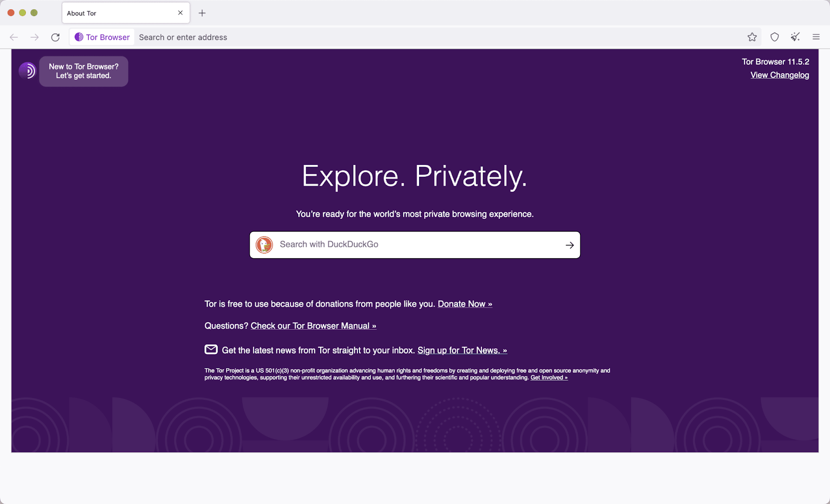830x504 pixels.
Task: Open a new tab with the plus button
Action: tap(202, 13)
